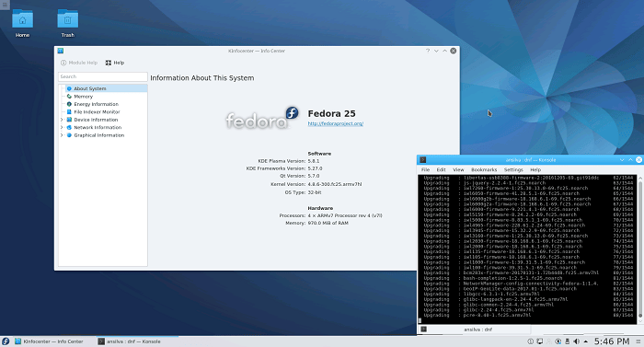
Task: Click the Memory module icon
Action: 69,97
